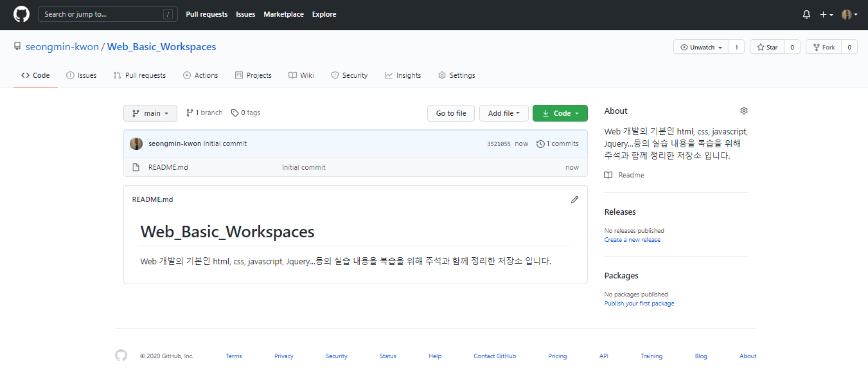Viewport: 868px width, 391px height.
Task: Open the Packages heading link
Action: click(x=621, y=275)
